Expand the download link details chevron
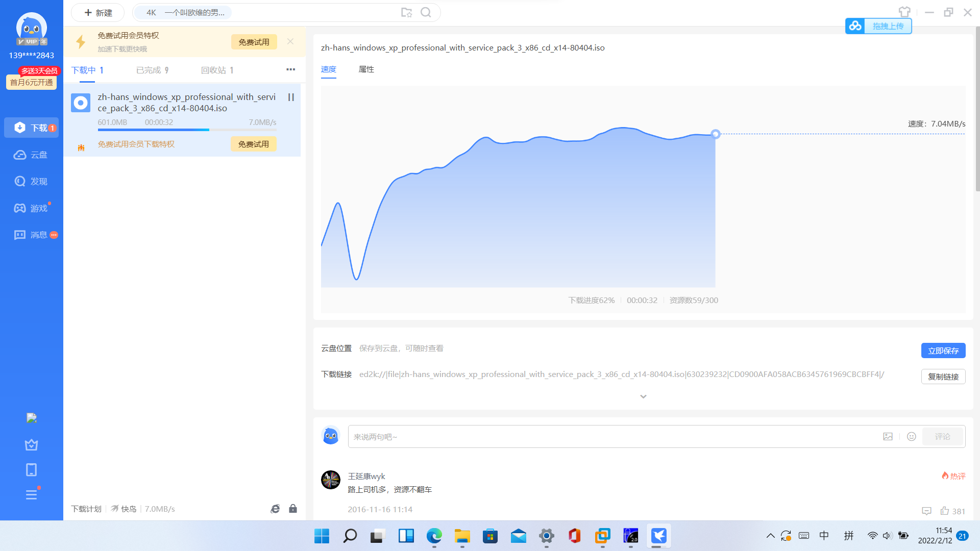 tap(643, 396)
